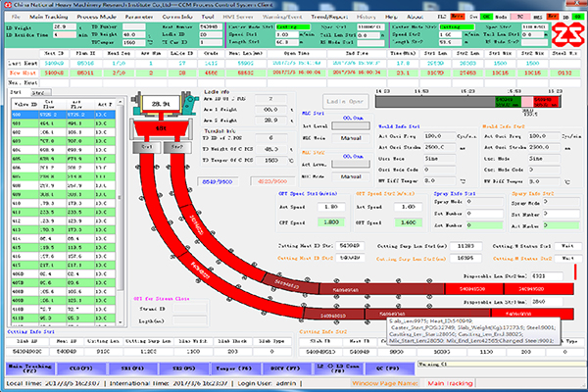Select valve row 400 in the table

pyautogui.click(x=63, y=115)
